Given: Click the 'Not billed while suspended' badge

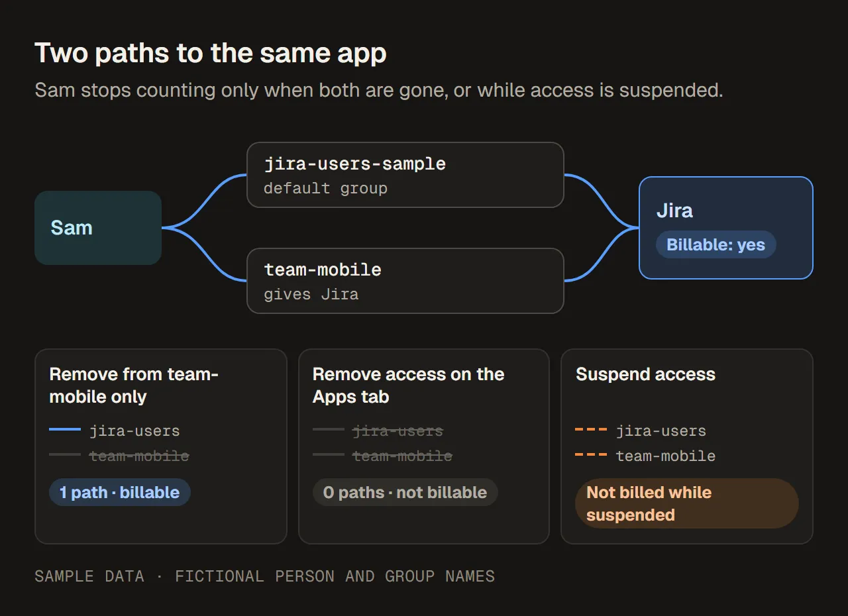Looking at the screenshot, I should point(686,503).
